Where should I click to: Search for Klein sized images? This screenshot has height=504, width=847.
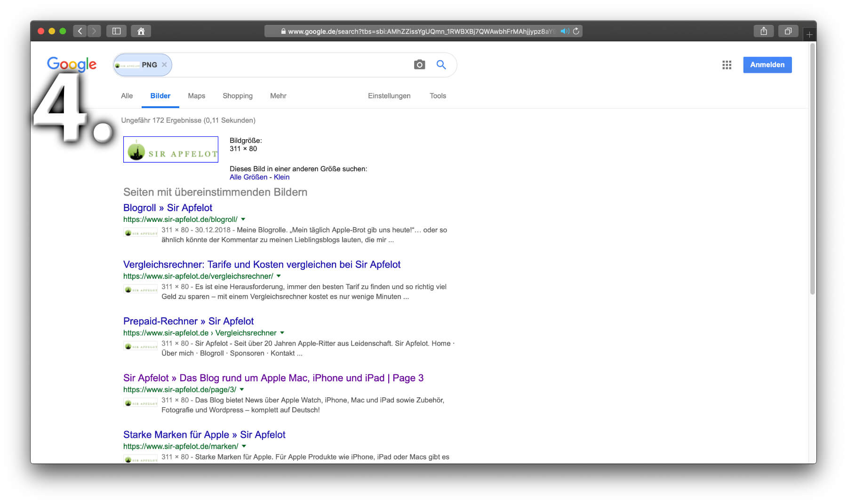[x=281, y=177]
